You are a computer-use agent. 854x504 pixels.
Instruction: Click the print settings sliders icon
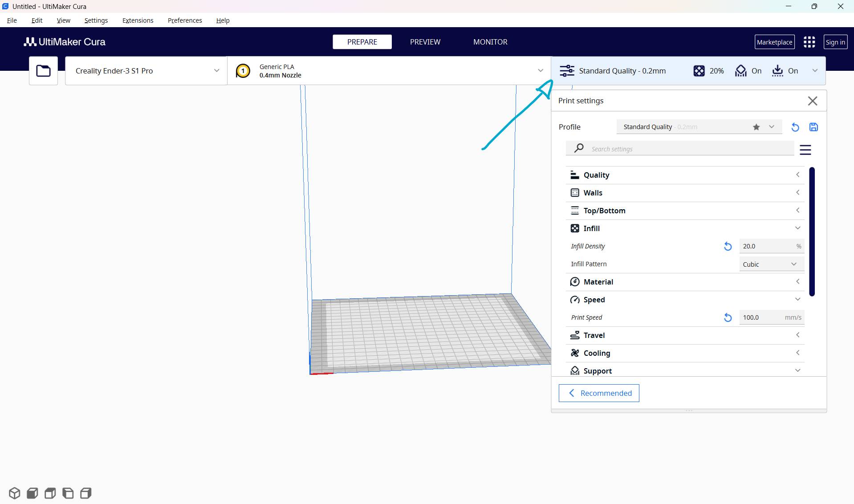tap(567, 71)
